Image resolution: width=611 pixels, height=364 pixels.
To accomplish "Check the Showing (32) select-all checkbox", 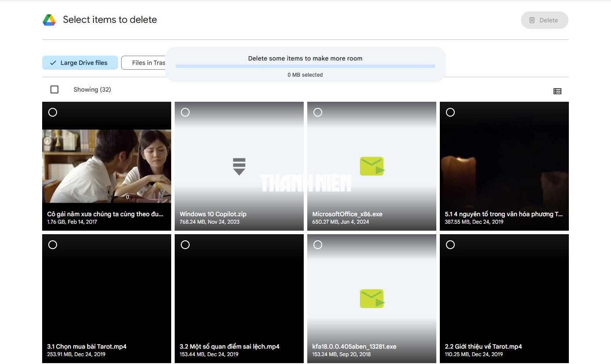I will tap(54, 89).
